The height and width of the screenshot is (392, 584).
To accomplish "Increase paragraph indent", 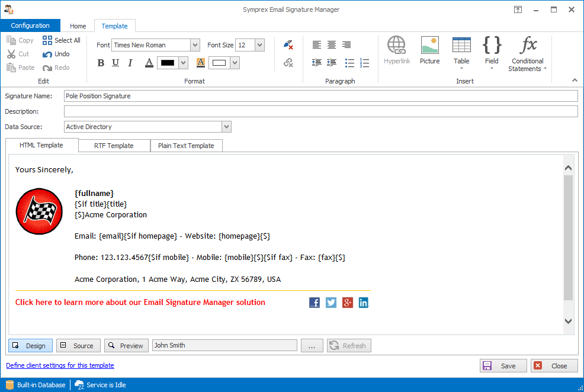I will click(x=332, y=63).
